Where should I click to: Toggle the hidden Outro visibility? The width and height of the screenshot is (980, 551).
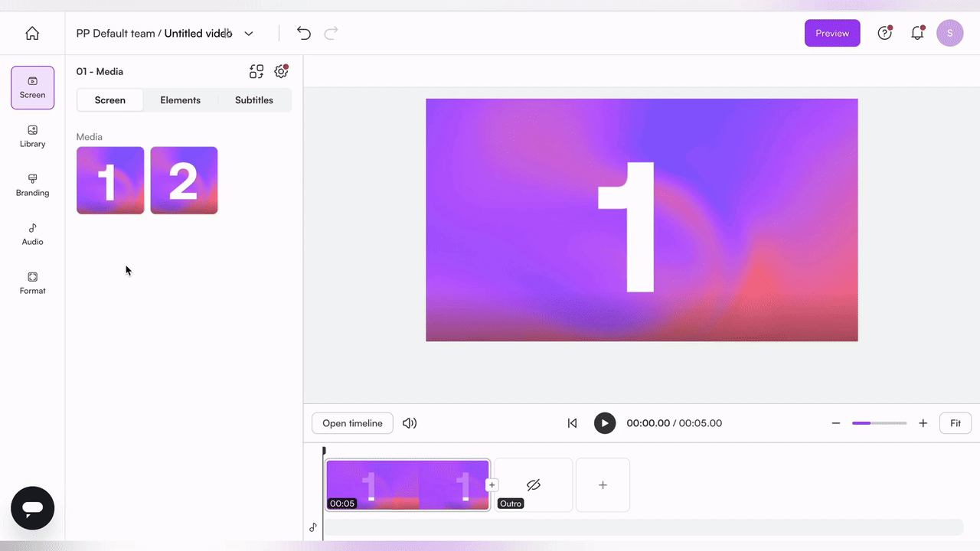pyautogui.click(x=534, y=484)
